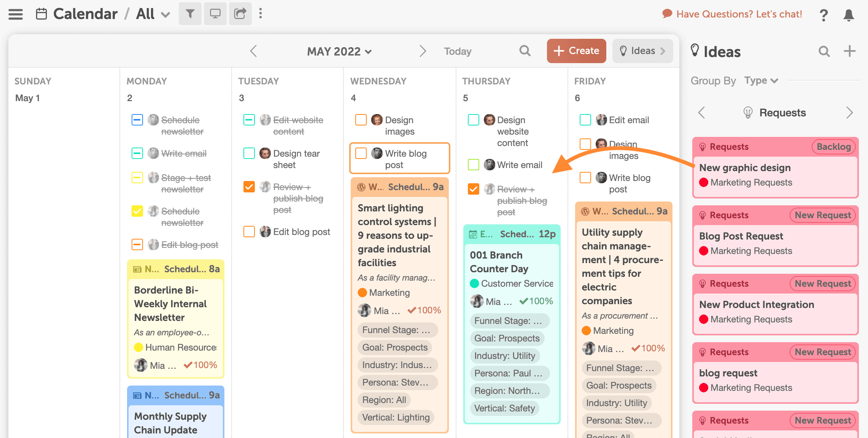Open the filter funnel tool
Image resolution: width=868 pixels, height=438 pixels.
pos(190,14)
